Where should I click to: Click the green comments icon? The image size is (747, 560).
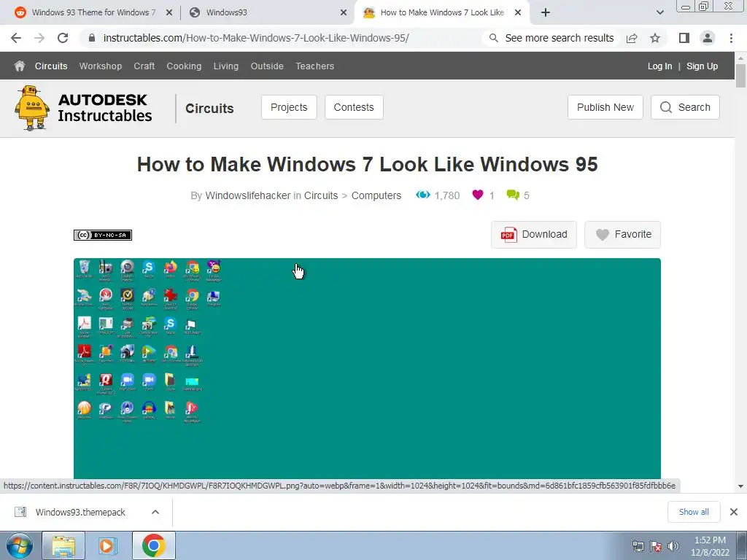click(x=513, y=195)
